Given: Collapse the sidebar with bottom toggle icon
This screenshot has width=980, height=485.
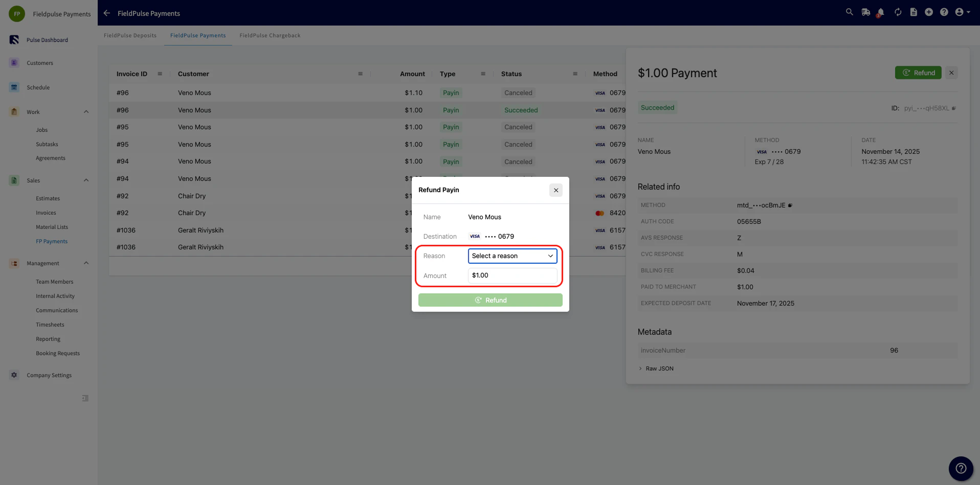Looking at the screenshot, I should point(85,398).
